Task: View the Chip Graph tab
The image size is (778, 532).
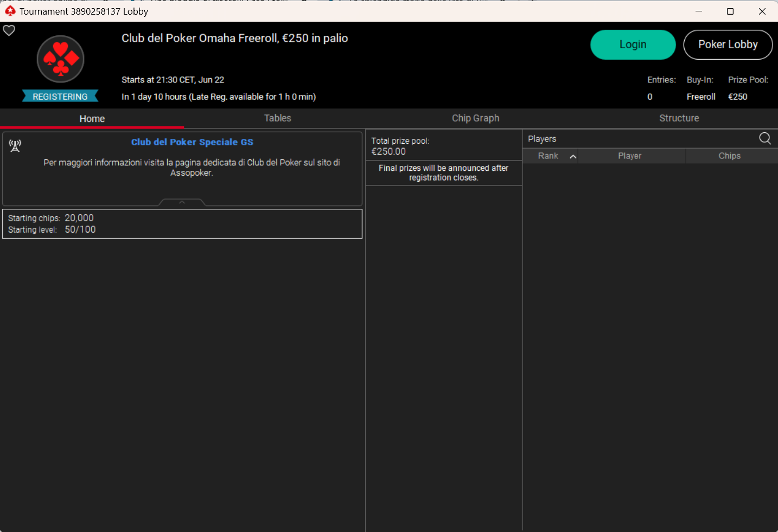Action: pyautogui.click(x=475, y=118)
